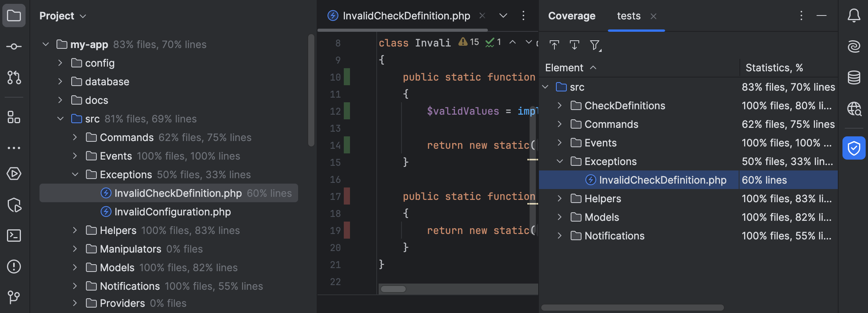The image size is (868, 313).
Task: Open the Database tool window
Action: point(854,77)
